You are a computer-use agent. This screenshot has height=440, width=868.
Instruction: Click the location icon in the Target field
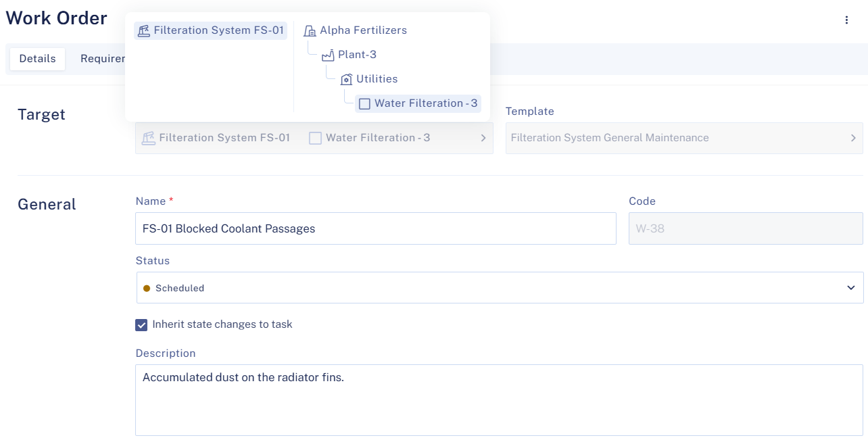(315, 138)
